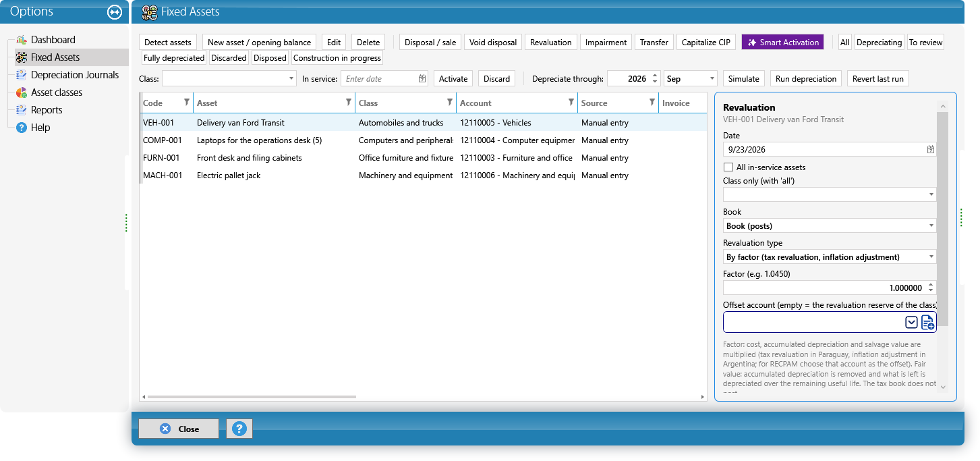Increase the depreciate through year
Image resolution: width=980 pixels, height=461 pixels.
[654, 76]
